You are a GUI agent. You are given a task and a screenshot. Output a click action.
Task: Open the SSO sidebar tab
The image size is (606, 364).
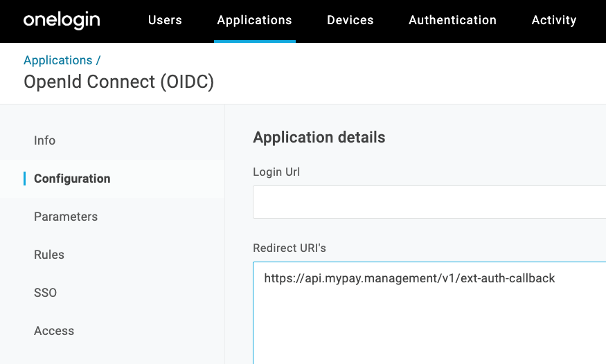tap(45, 293)
